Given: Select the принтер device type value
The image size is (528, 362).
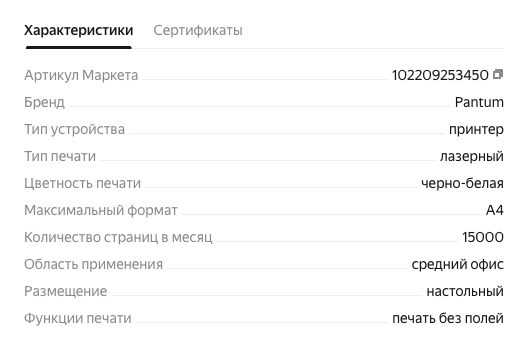Looking at the screenshot, I should point(476,129).
